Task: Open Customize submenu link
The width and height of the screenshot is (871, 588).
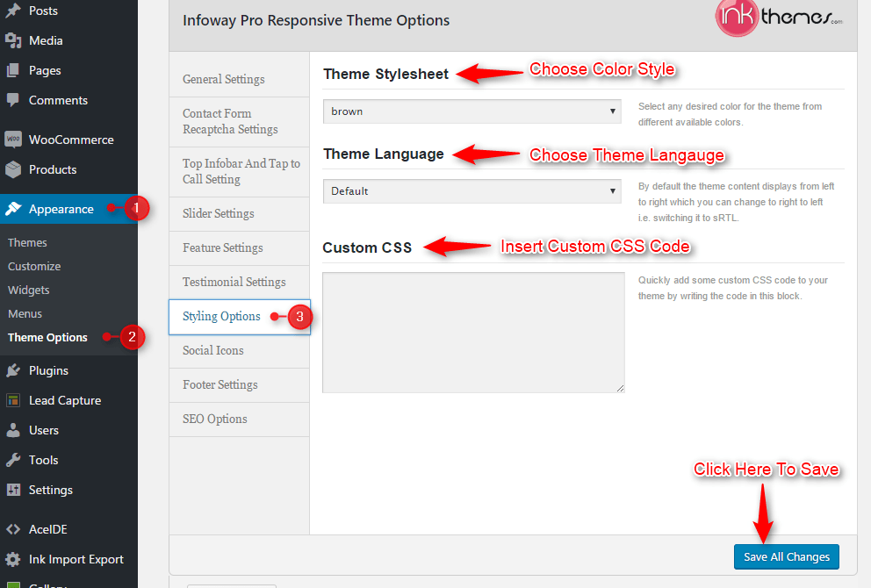Action: (34, 267)
